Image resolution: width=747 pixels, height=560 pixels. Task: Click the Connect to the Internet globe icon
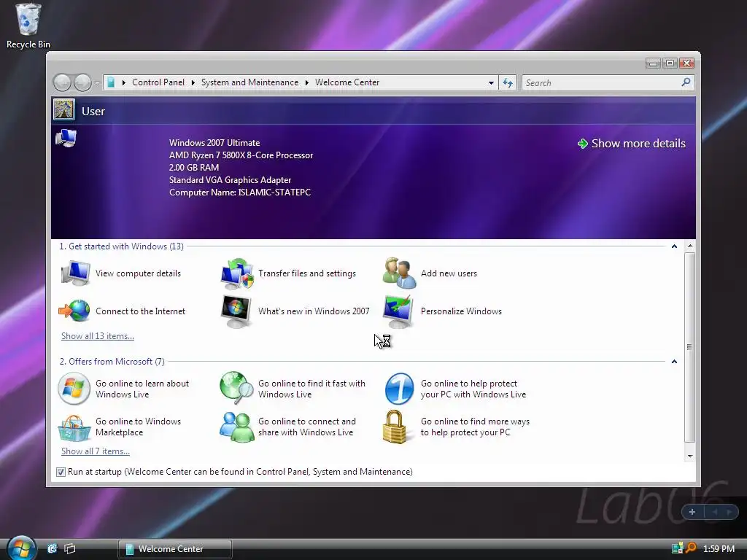74,311
